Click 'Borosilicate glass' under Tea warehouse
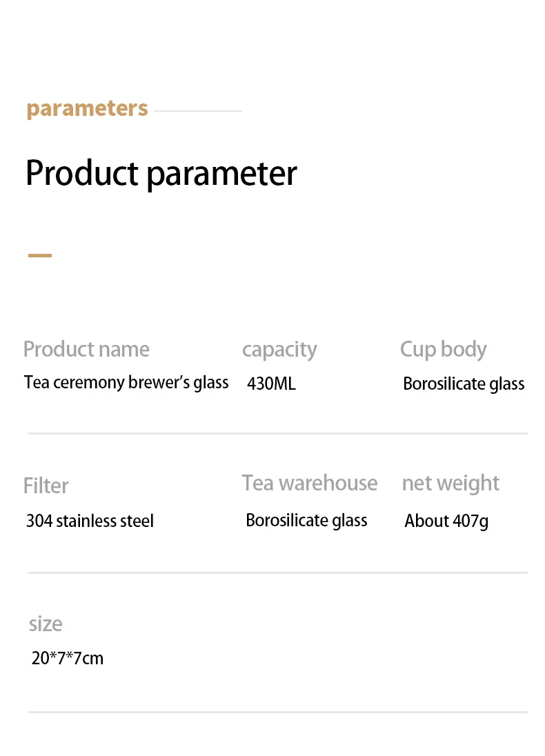 pos(307,521)
